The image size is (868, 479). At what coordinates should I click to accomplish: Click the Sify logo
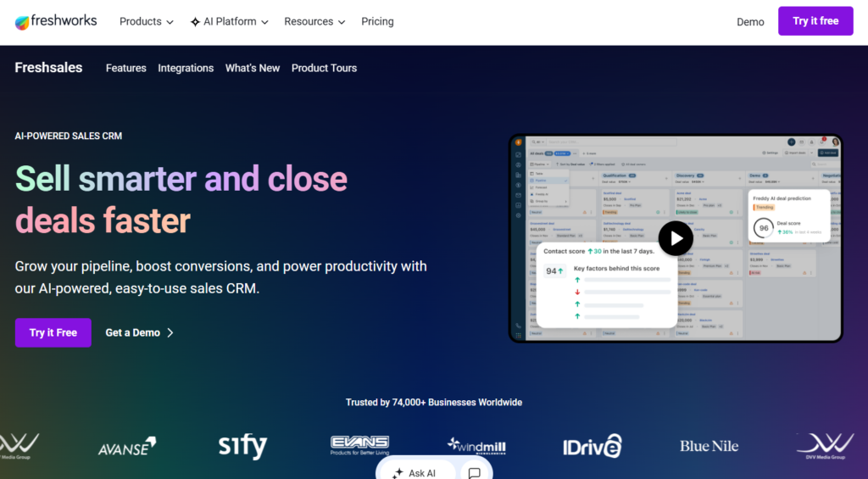click(243, 446)
